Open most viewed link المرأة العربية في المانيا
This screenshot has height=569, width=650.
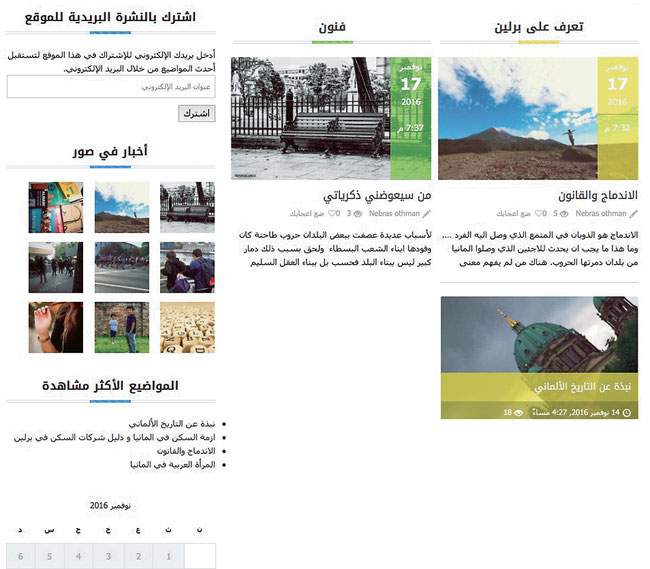(x=173, y=465)
